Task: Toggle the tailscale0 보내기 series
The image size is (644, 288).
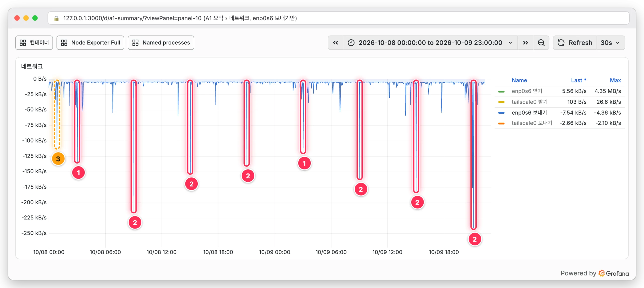Action: click(x=532, y=123)
